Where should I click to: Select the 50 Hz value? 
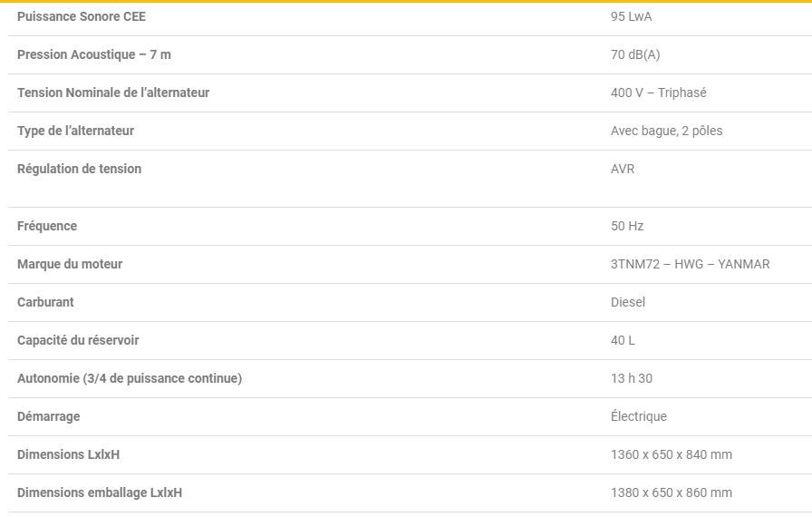pos(627,226)
